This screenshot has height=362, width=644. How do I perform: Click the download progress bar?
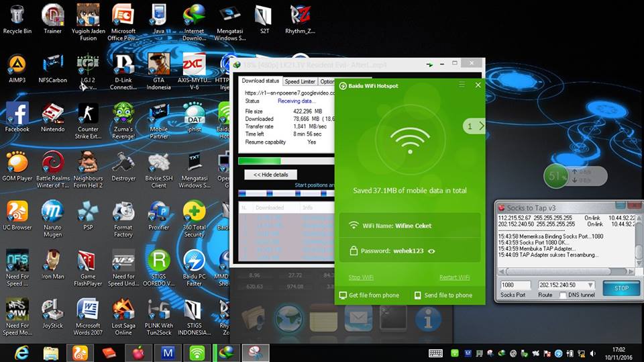[x=286, y=161]
